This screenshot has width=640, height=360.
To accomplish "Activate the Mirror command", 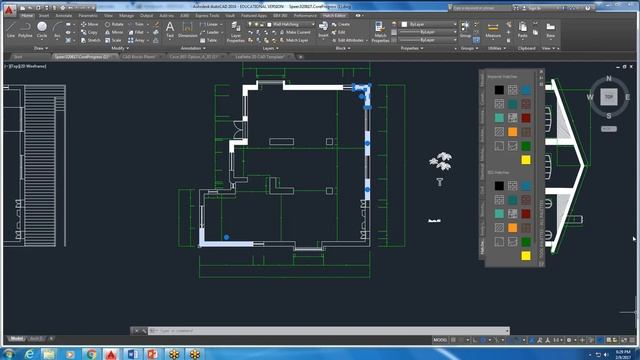I will (114, 32).
